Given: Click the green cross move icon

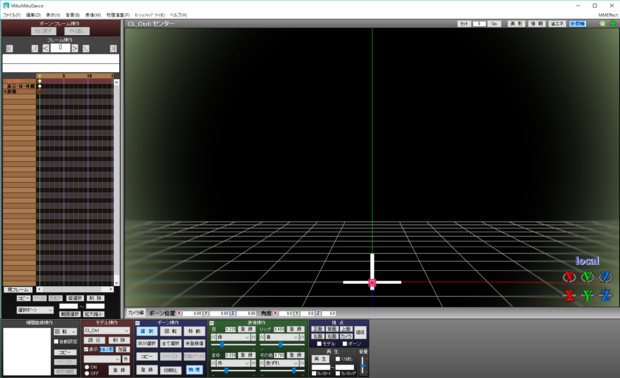Looking at the screenshot, I should (612, 24).
